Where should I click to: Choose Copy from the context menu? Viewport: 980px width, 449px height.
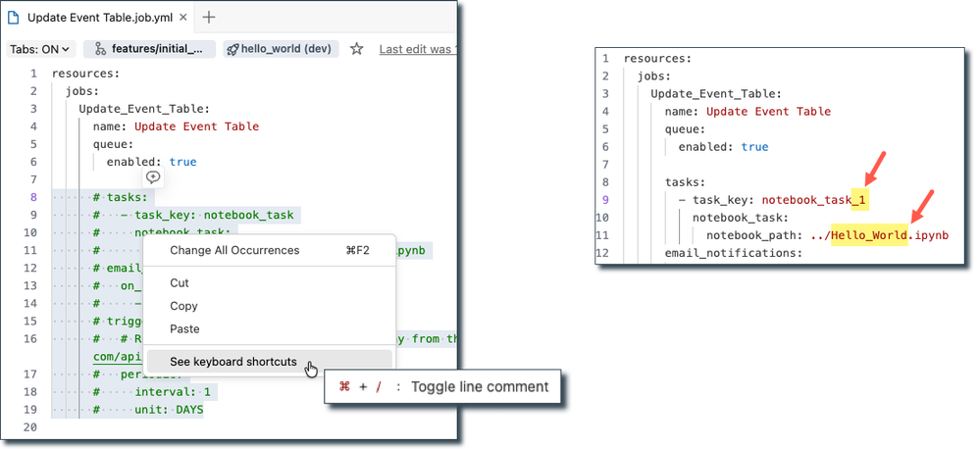click(x=184, y=306)
